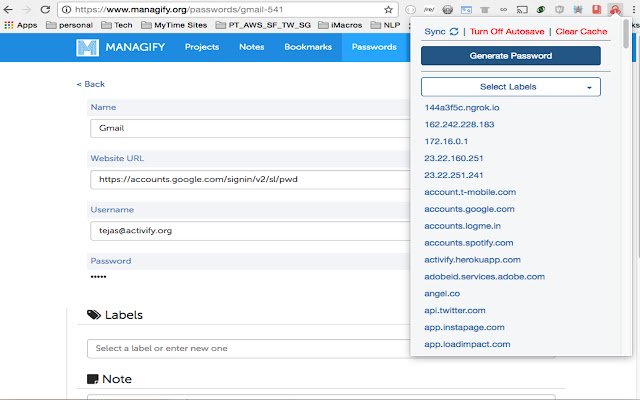This screenshot has width=640, height=400.
Task: Open the personal bookmarks folder
Action: click(x=69, y=25)
